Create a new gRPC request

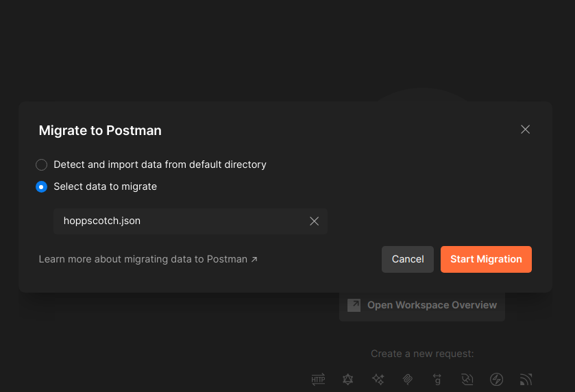pos(437,379)
